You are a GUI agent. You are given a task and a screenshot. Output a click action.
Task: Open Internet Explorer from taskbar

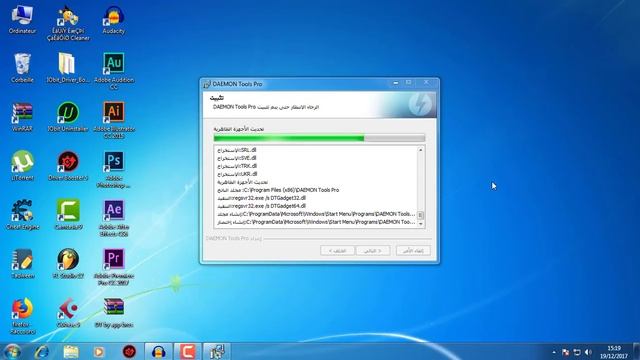point(42,351)
